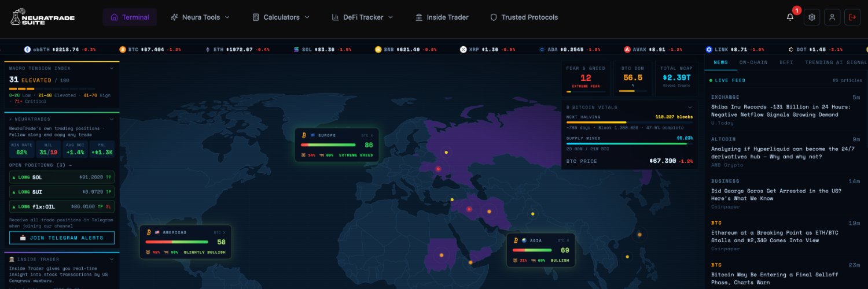Open the DeFi Tracker dropdown menu
This screenshot has height=289, width=868.
[362, 17]
